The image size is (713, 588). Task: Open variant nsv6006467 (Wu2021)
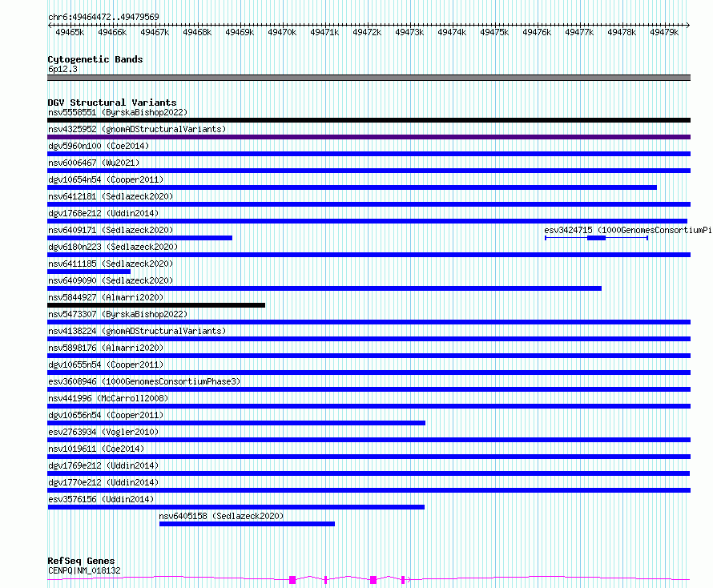pyautogui.click(x=94, y=163)
